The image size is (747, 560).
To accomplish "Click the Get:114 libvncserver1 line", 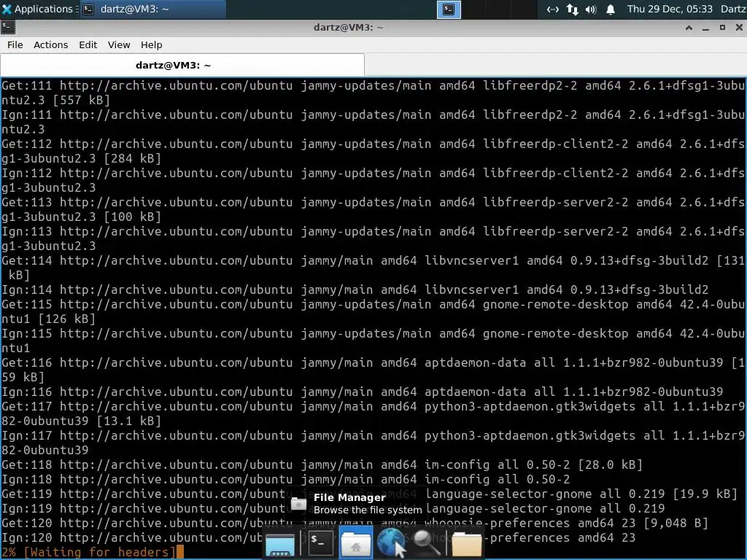I will click(x=373, y=268).
